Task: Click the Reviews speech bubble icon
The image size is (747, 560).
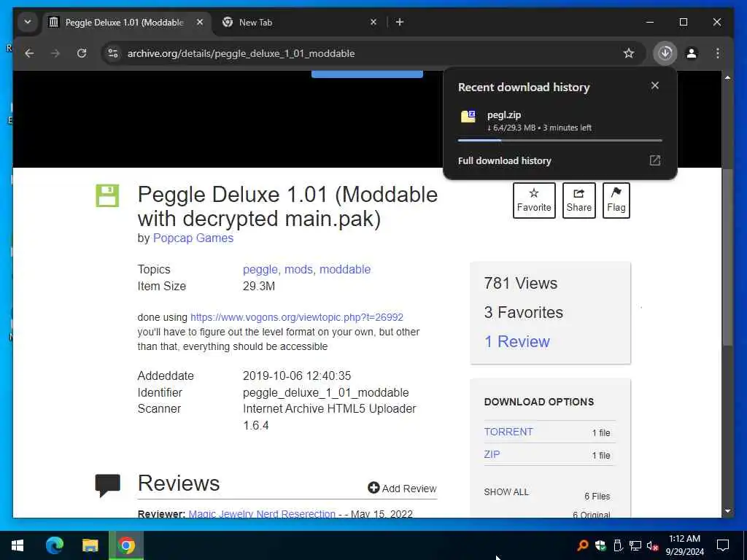Action: click(108, 485)
